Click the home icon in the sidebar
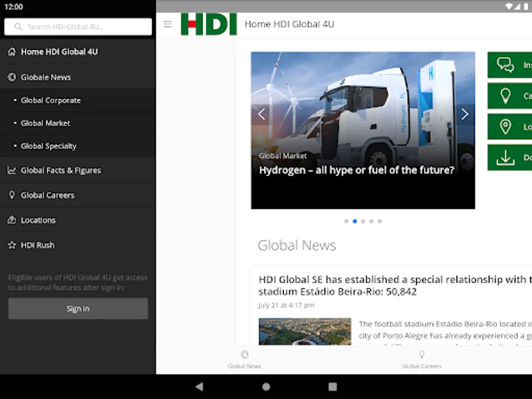The height and width of the screenshot is (399, 532). (x=12, y=52)
